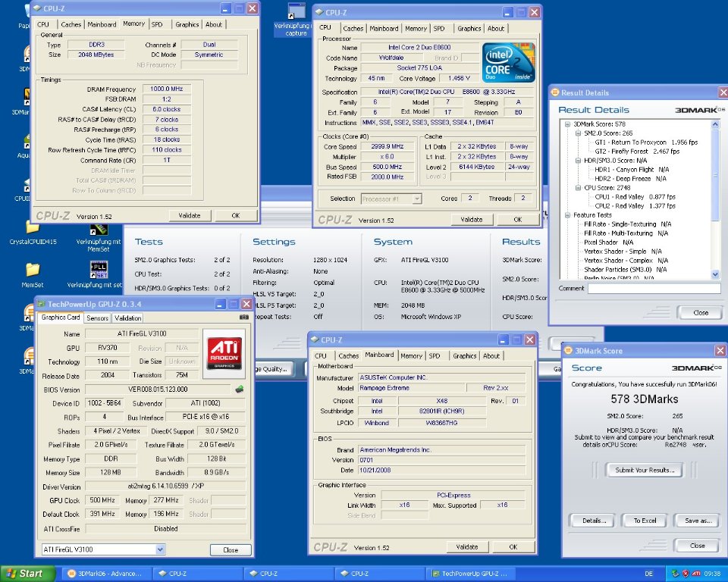
Task: Click the Save as button
Action: coord(698,521)
